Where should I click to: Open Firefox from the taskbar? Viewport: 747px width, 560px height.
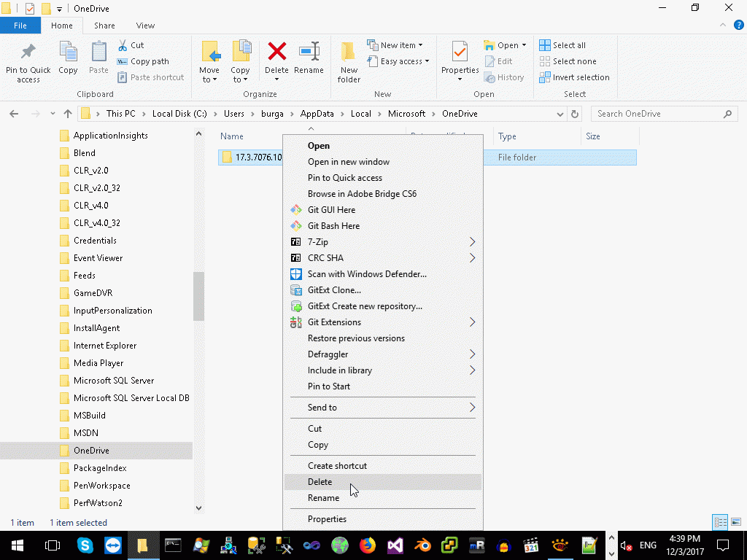(x=368, y=545)
